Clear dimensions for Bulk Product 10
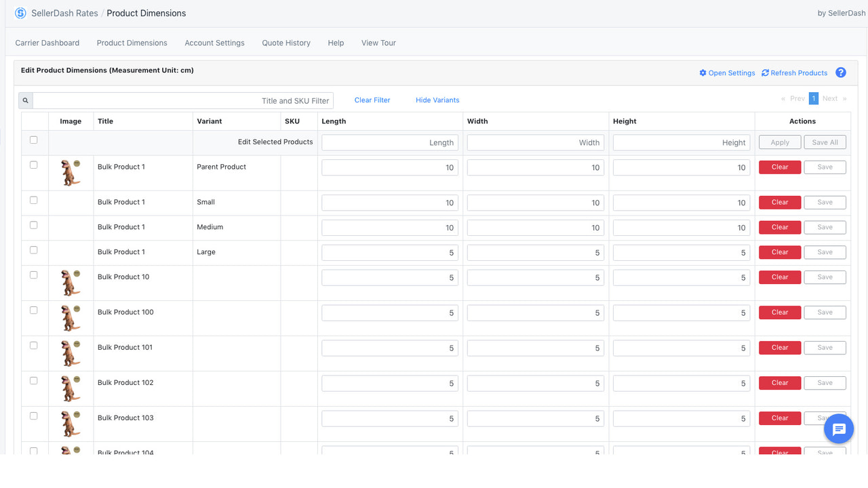Screen dimensions: 868x488 point(779,277)
